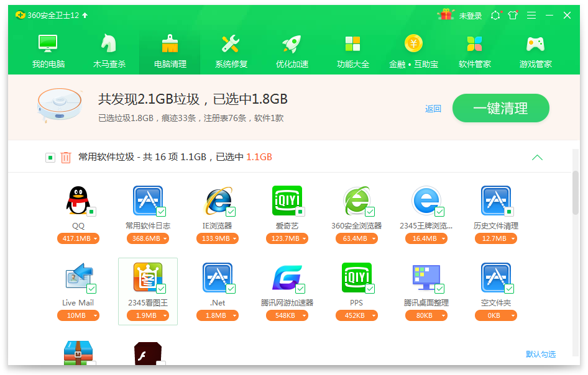The width and height of the screenshot is (588, 375).
Task: Click the robot vacuum cleaner image
Action: click(60, 104)
